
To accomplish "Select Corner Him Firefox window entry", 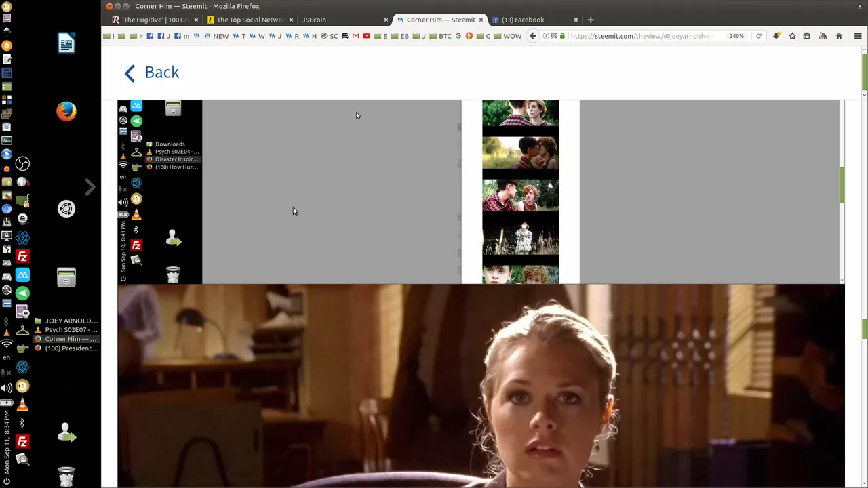I will point(66,339).
